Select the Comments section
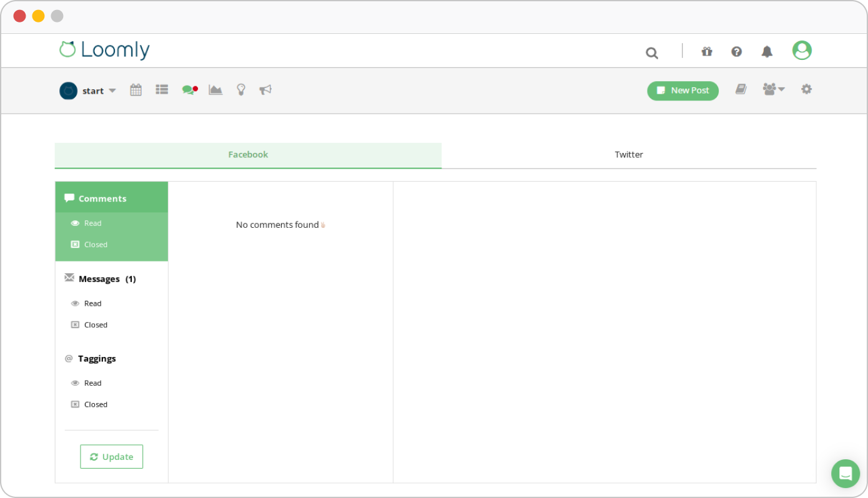Screen dimensions: 868x498 [112, 198]
